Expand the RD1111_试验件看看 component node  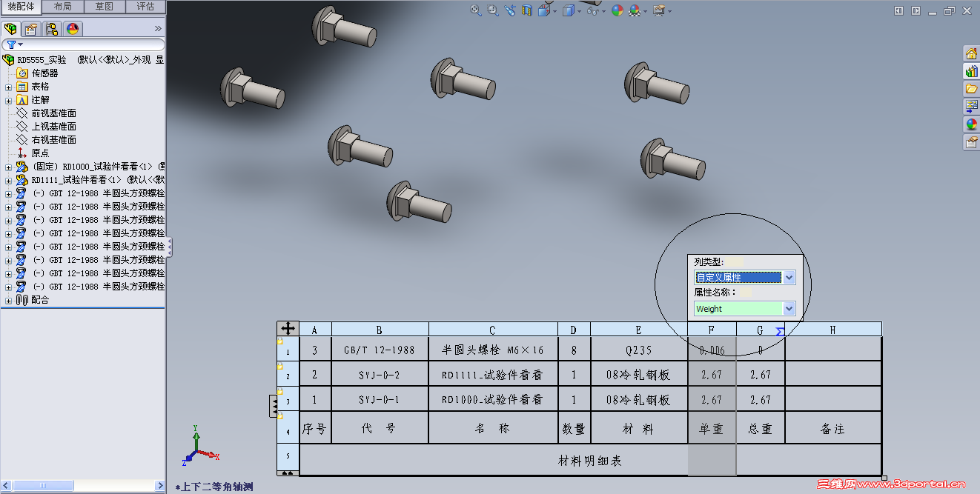[x=8, y=180]
